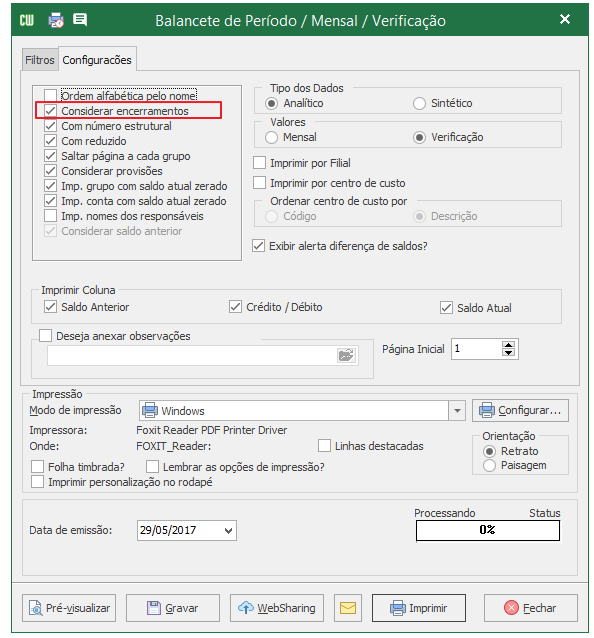Open the Modo de impressão dropdown
This screenshot has height=638, width=594.
click(x=457, y=411)
